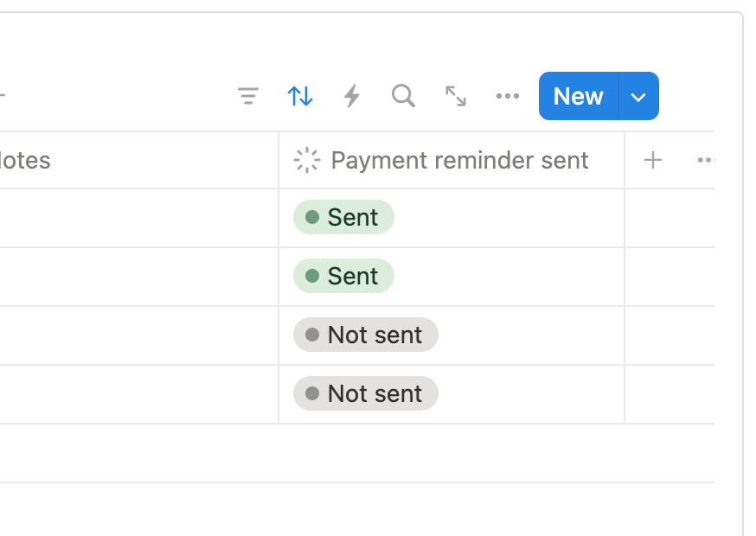Screen dimensions: 756x536
Task: Select the bottom row Not sent status tag
Action: tap(366, 393)
